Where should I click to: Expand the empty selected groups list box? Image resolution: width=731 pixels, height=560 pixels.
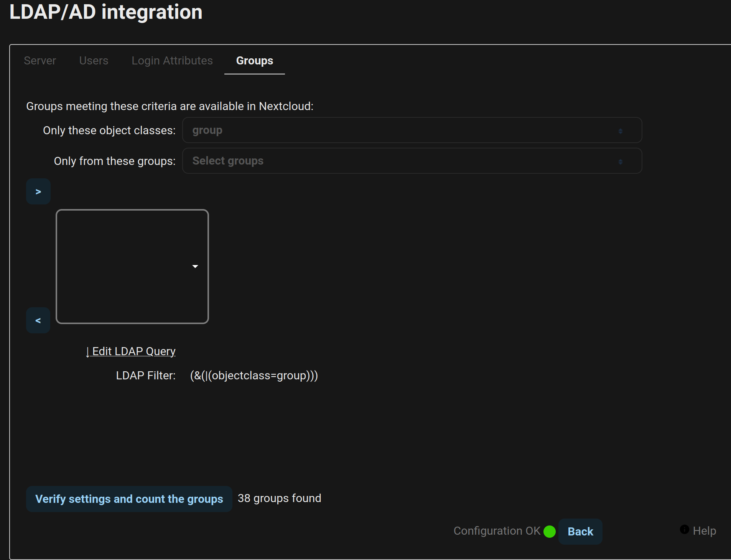pos(132,267)
